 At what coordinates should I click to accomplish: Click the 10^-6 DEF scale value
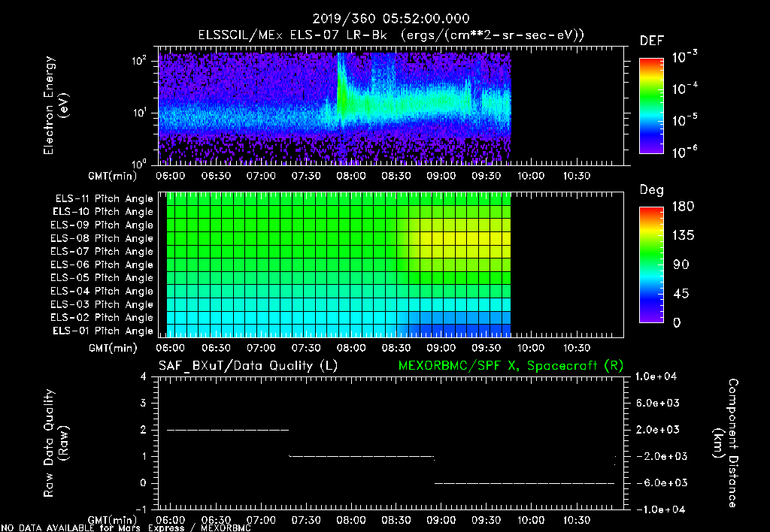coord(684,152)
